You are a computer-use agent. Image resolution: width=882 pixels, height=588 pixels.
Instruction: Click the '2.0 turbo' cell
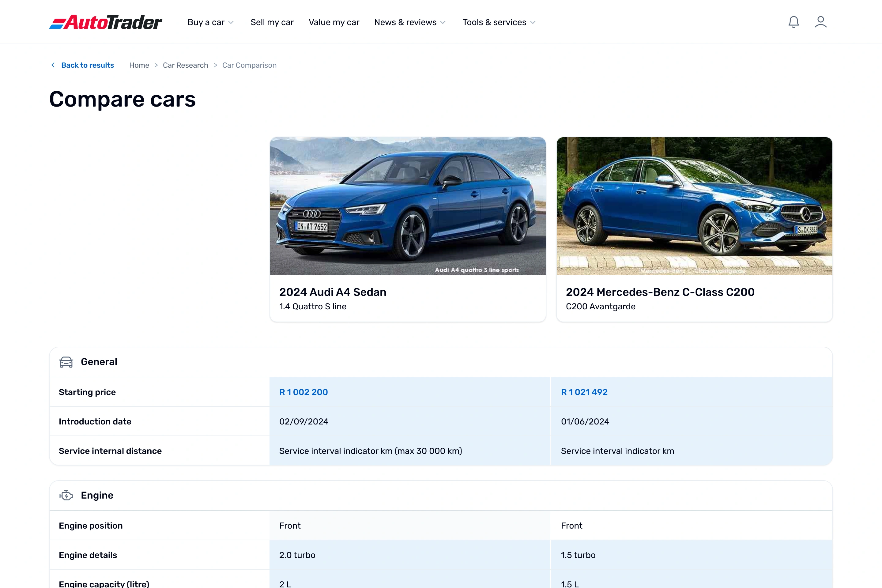click(297, 555)
